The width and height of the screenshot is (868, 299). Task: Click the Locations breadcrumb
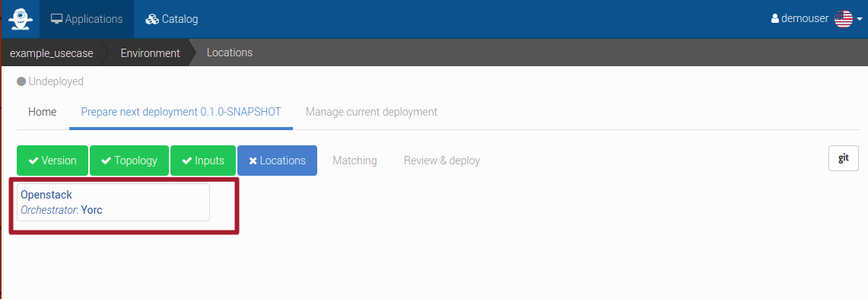pos(230,52)
